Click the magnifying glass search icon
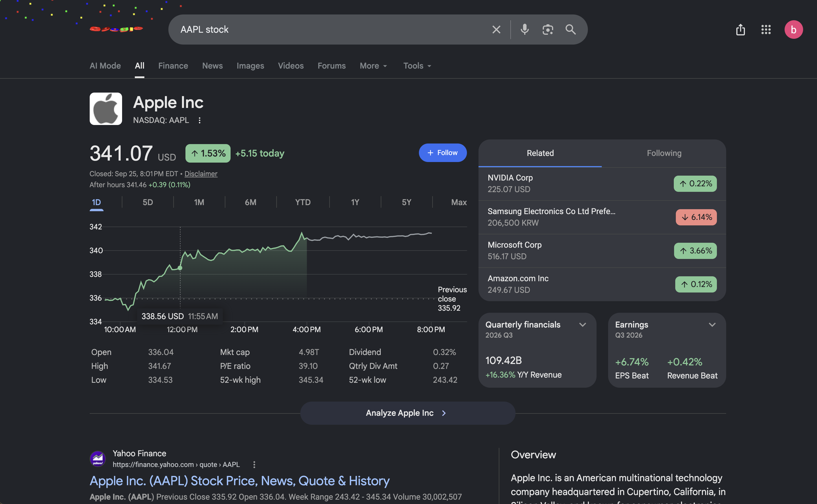The height and width of the screenshot is (504, 817). click(571, 30)
